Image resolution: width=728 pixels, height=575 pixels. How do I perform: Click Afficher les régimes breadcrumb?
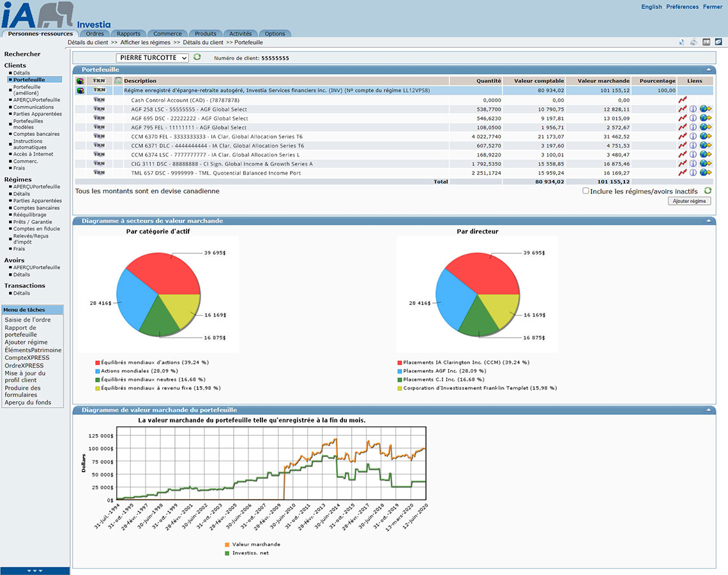click(146, 42)
